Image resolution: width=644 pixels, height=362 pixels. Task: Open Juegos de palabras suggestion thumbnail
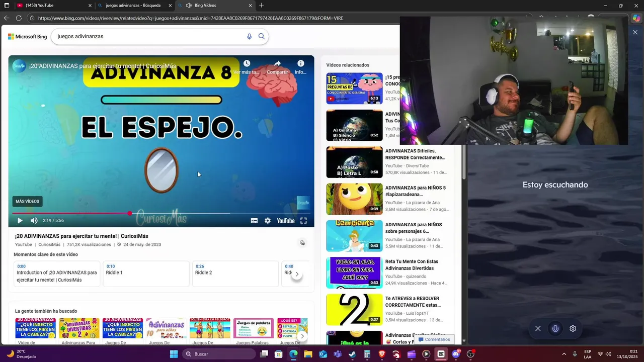point(254,328)
